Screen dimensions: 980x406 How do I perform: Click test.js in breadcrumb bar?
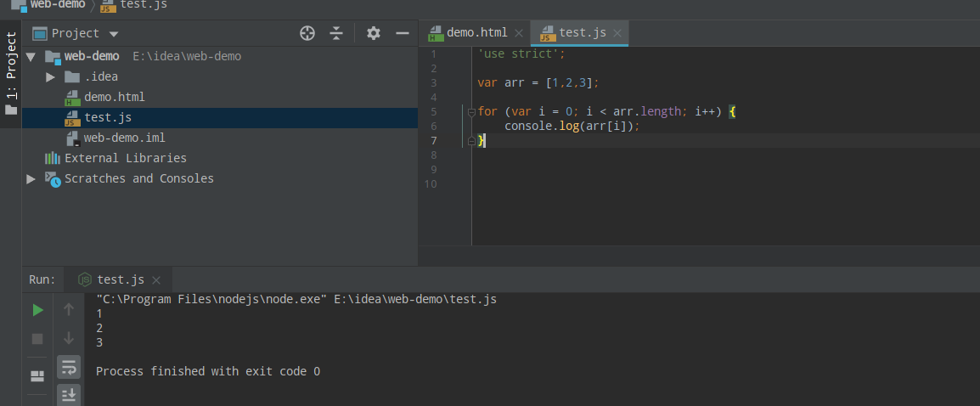pos(144,4)
